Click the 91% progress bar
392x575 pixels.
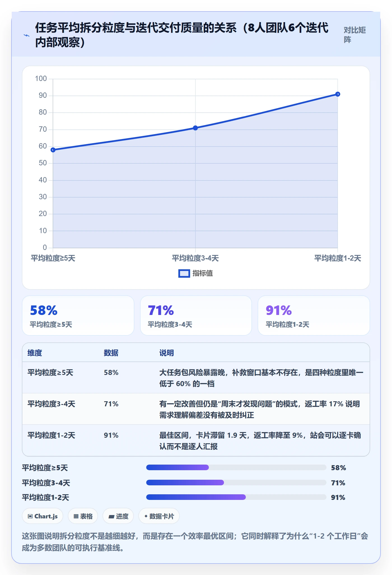click(x=236, y=497)
